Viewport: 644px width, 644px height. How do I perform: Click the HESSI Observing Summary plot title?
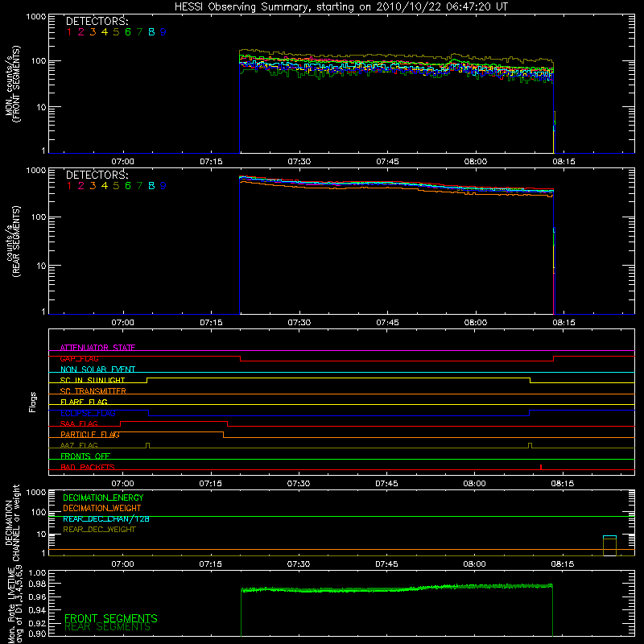point(341,7)
